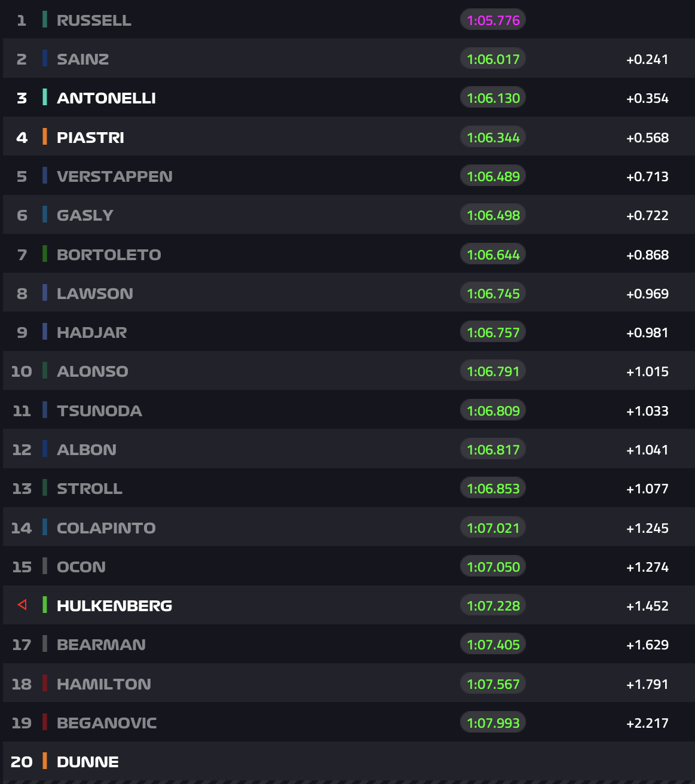Click the +0.241 gap for Sainz
The height and width of the screenshot is (784, 695).
(647, 59)
